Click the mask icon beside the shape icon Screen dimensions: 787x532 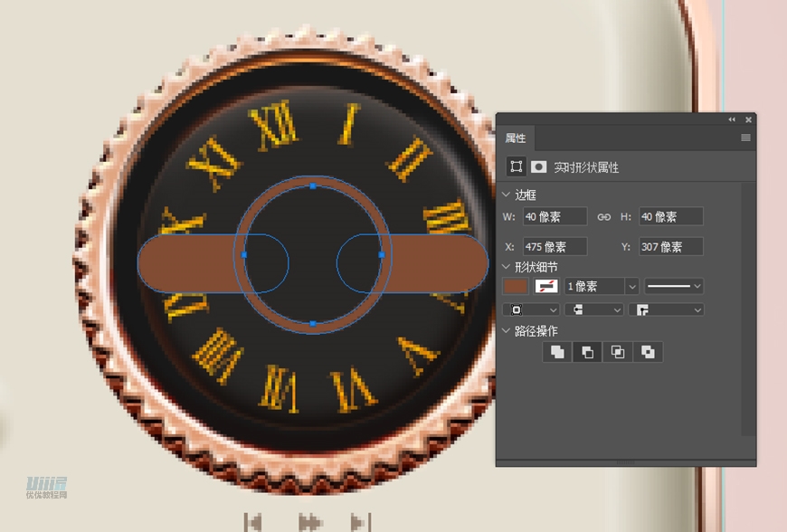point(538,166)
